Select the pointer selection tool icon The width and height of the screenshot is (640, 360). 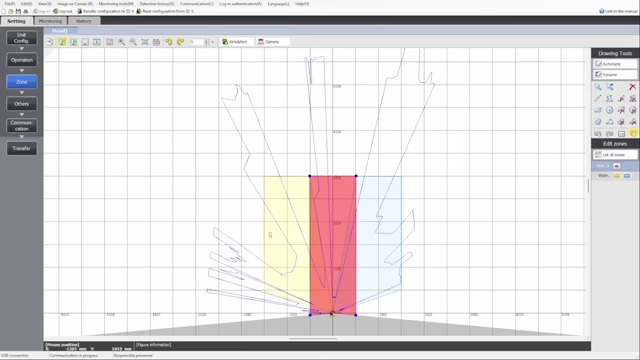coord(598,87)
